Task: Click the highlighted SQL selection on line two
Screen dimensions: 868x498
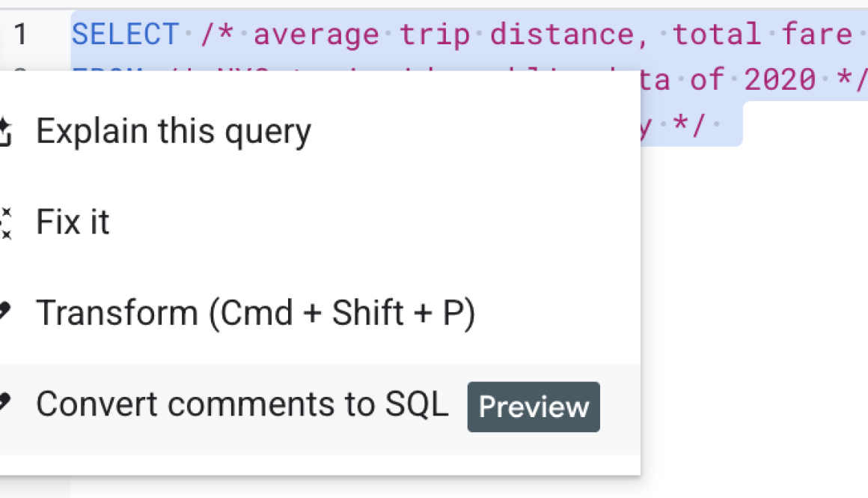Action: point(748,79)
